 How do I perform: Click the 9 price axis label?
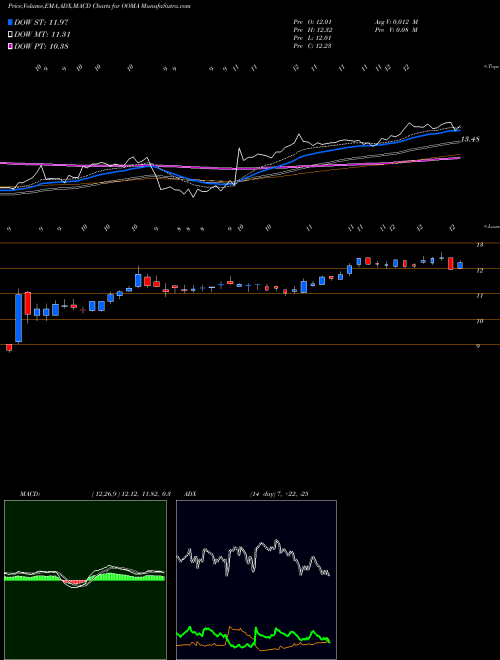coord(478,346)
